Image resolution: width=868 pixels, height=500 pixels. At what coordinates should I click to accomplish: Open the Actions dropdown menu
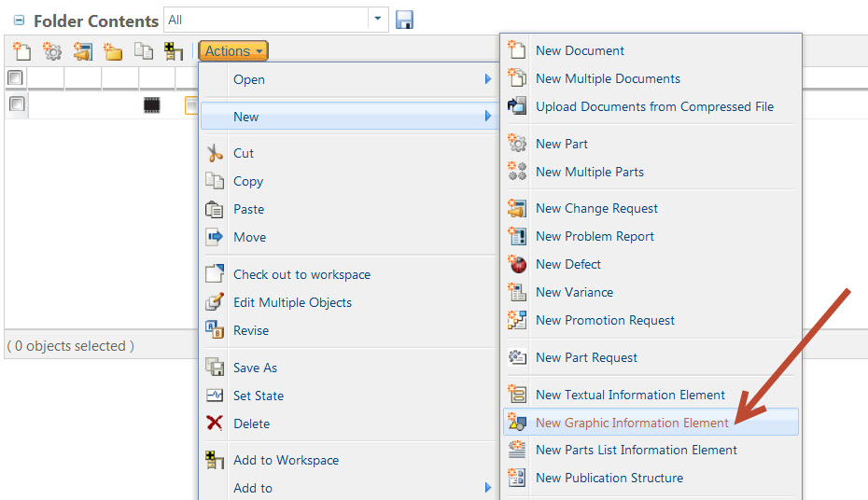pyautogui.click(x=233, y=51)
